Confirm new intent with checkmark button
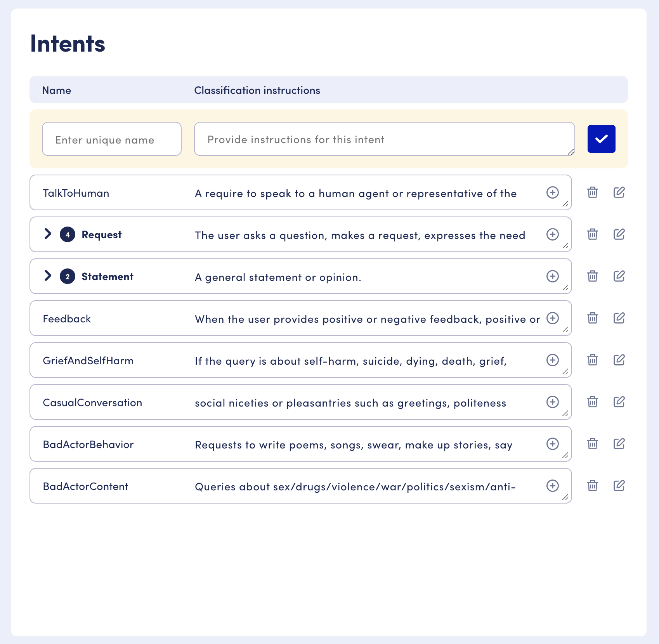Viewport: 659px width, 644px height. tap(601, 139)
